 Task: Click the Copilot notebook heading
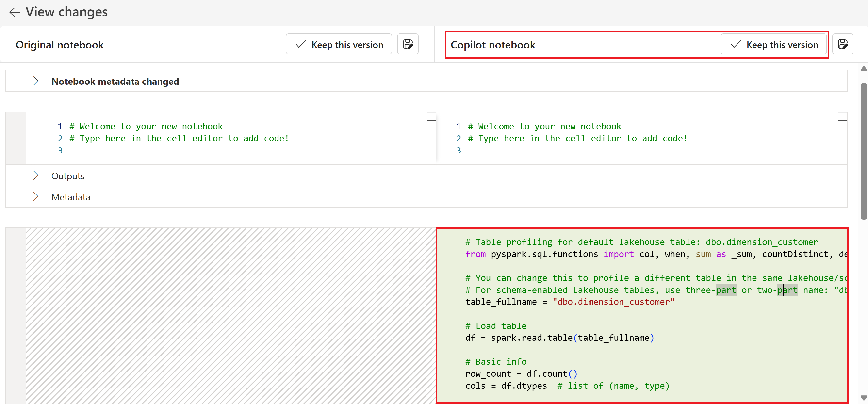click(493, 45)
